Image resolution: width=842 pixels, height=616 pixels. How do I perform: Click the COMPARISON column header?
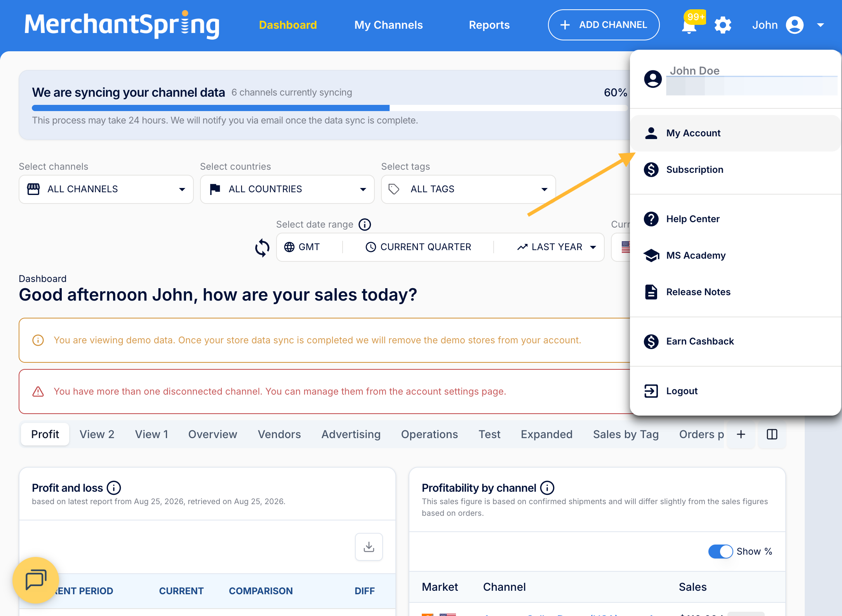pos(261,591)
